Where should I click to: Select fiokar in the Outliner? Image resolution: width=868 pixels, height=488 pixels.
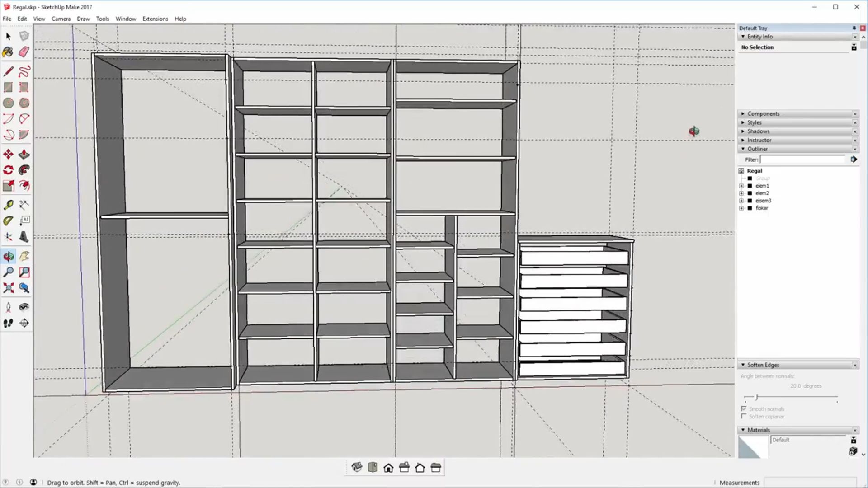coord(762,208)
